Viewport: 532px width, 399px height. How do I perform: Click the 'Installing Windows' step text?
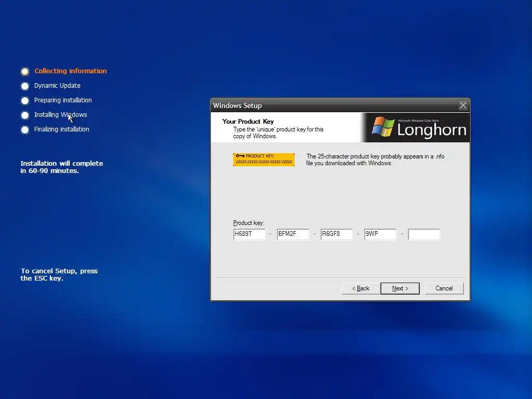61,115
